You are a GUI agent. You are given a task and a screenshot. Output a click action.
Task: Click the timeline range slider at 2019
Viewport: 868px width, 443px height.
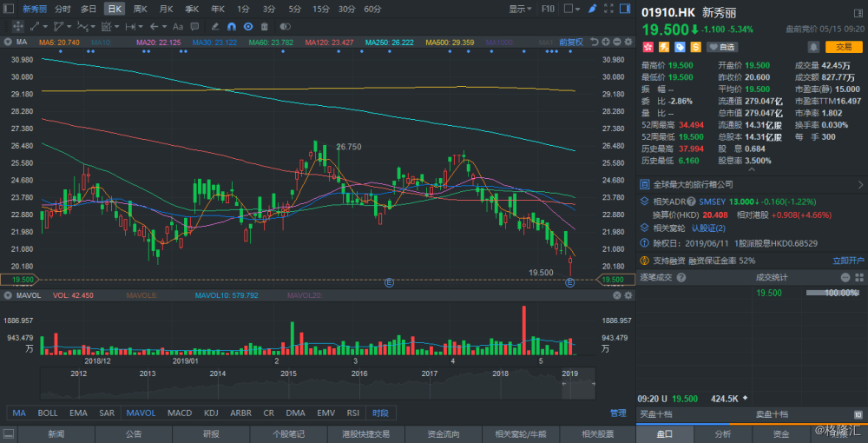(569, 383)
